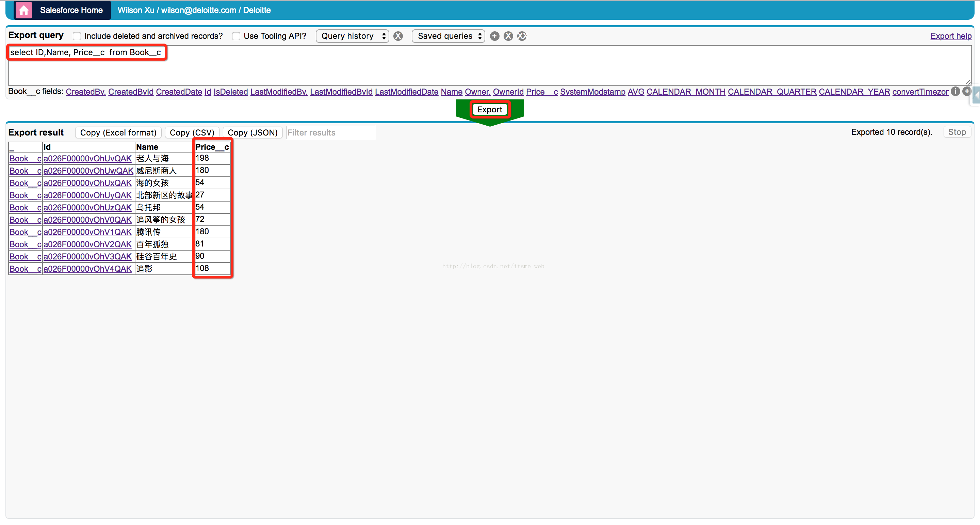Click the Copy (JSON) button
Screen dimensions: 980x525
tap(252, 132)
